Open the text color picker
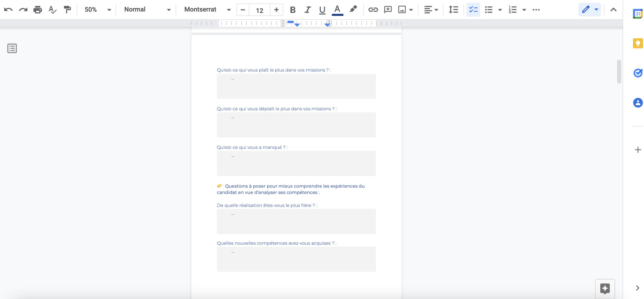644x299 pixels. 337,10
